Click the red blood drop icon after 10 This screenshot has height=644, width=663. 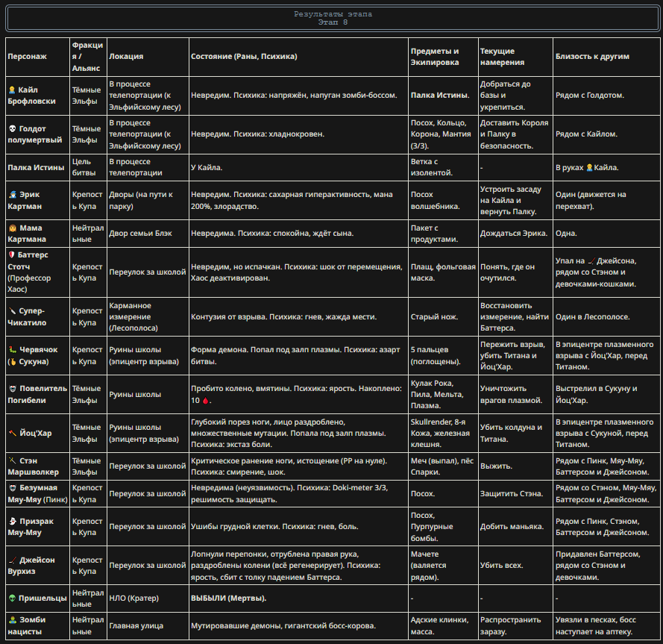[x=206, y=400]
